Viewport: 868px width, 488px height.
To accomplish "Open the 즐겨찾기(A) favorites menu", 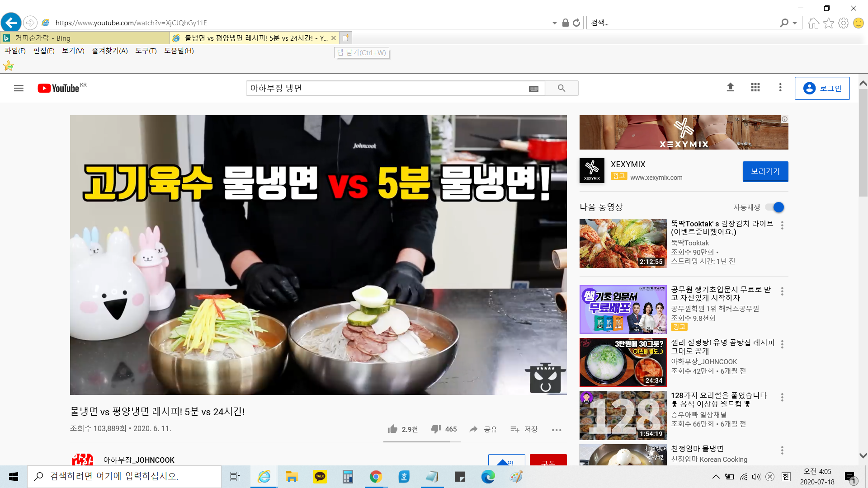I will coord(110,51).
